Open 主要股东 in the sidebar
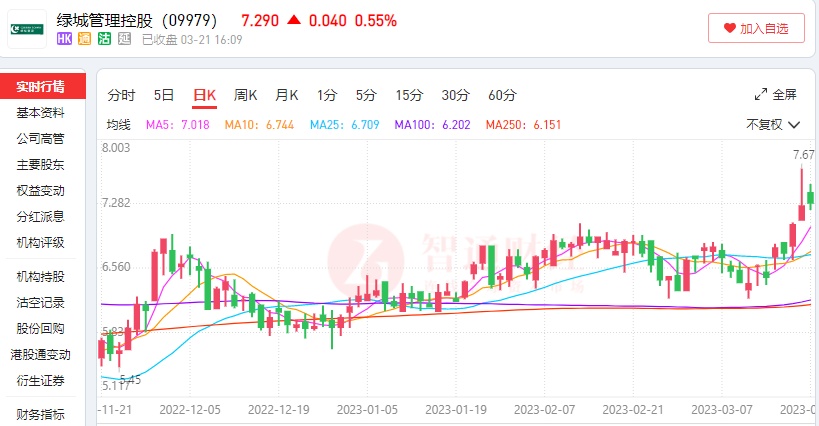The height and width of the screenshot is (426, 819). click(41, 165)
